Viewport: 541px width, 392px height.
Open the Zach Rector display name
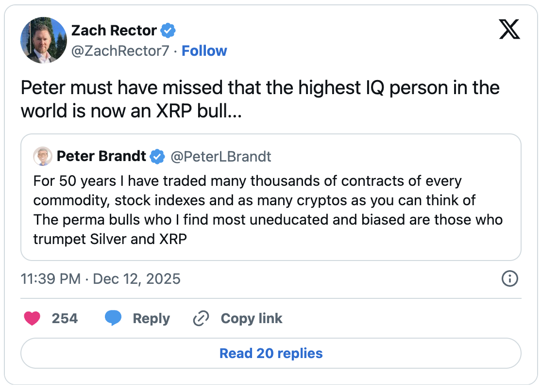[114, 31]
